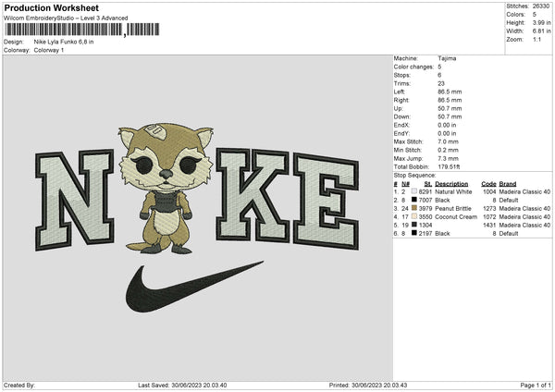
Task: Select the Max Stitch value '7.0 mm'
Action: point(448,141)
